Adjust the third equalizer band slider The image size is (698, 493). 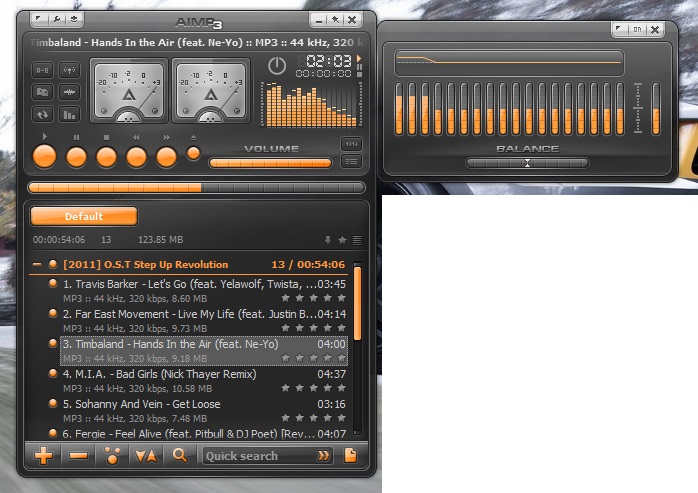point(425,108)
